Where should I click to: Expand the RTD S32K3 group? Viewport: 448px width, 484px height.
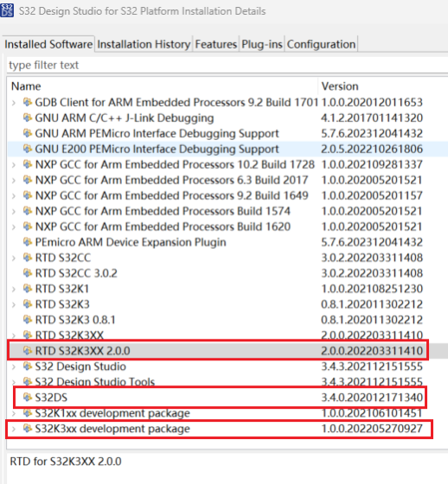pyautogui.click(x=14, y=304)
